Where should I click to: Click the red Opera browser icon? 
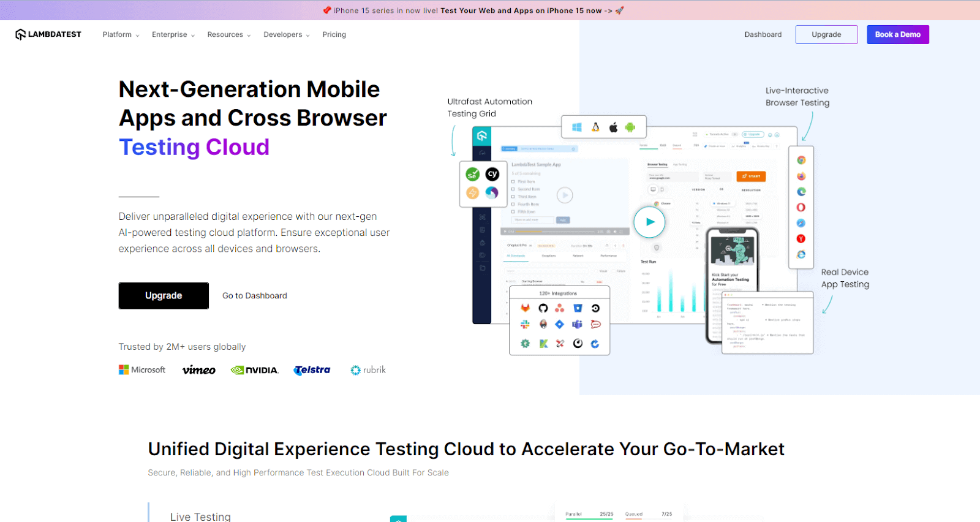point(801,208)
